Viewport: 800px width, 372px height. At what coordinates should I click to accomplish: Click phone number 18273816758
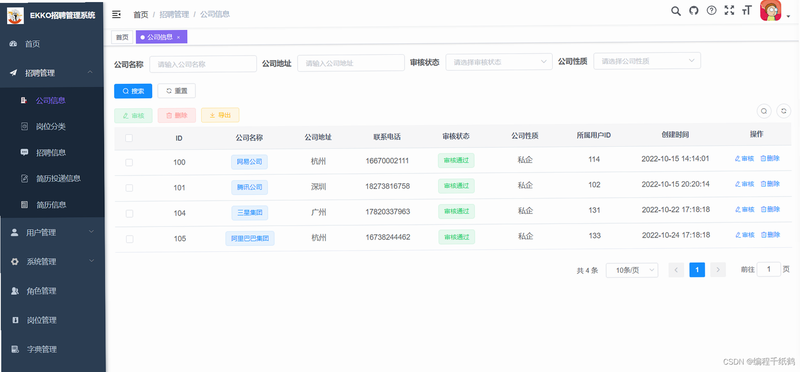[x=387, y=186]
